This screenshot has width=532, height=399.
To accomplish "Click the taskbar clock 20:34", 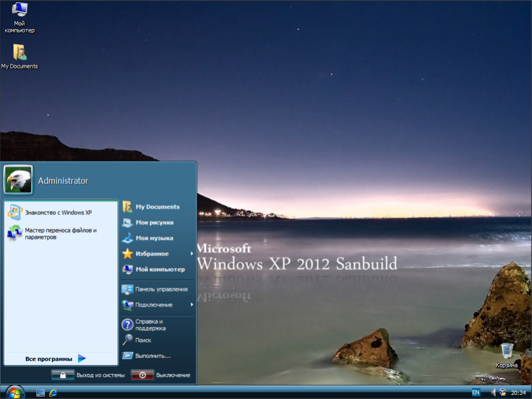I will tap(518, 393).
